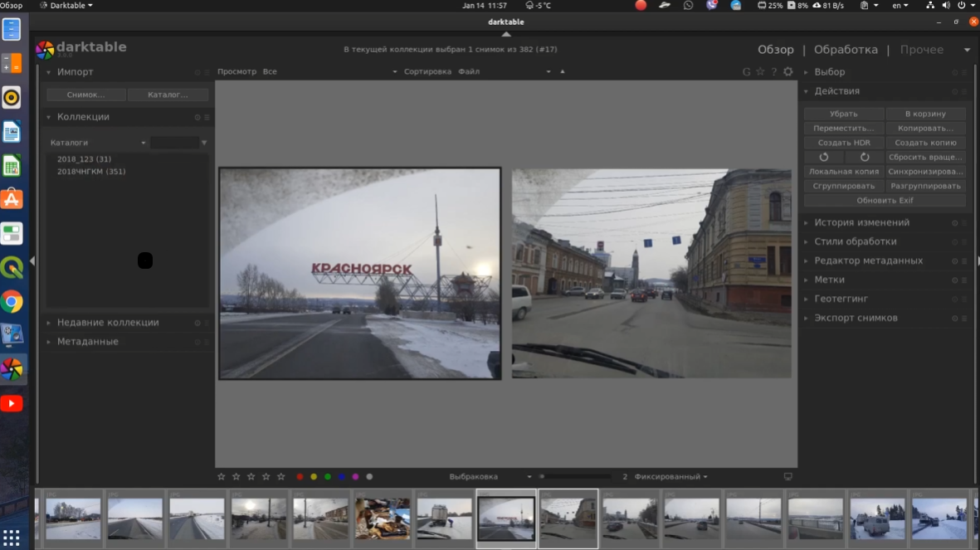Rotate selected image clockwise
980x550 pixels.
click(x=865, y=157)
